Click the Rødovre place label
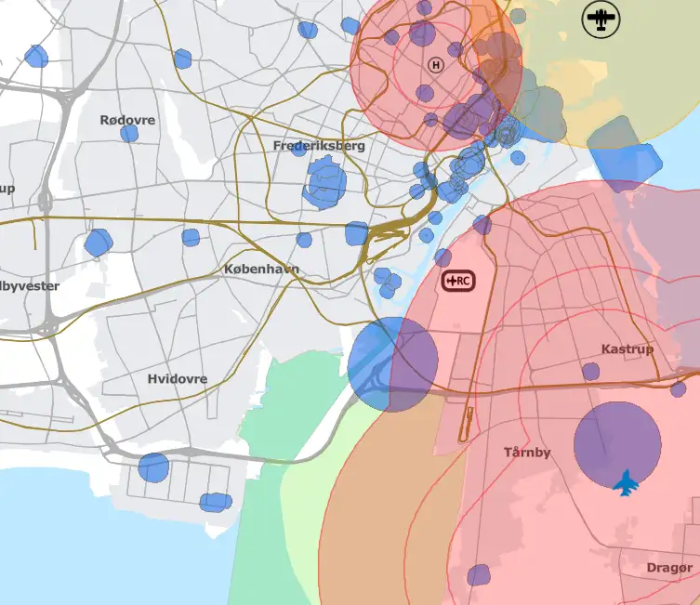Viewport: 700px width, 605px height. tap(127, 120)
